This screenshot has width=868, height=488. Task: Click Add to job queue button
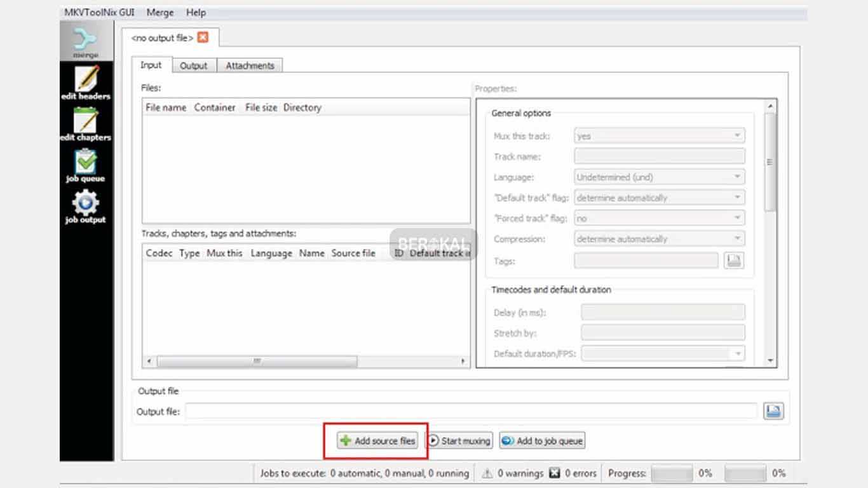(x=541, y=440)
